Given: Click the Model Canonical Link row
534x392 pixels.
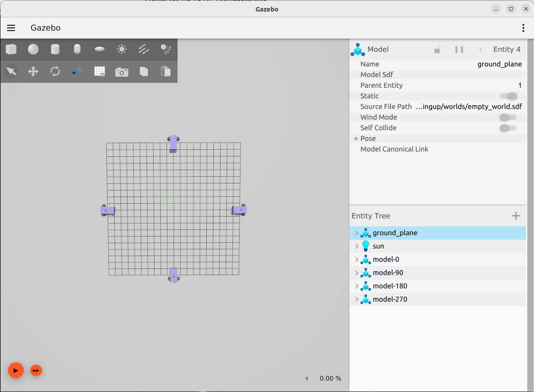Looking at the screenshot, I should point(438,149).
